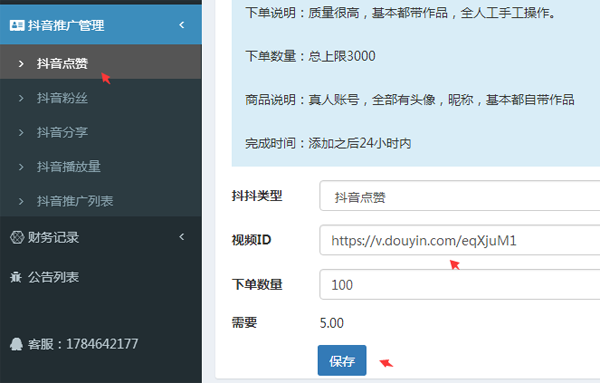Click the QQ penguin icon by 客服

pos(16,344)
